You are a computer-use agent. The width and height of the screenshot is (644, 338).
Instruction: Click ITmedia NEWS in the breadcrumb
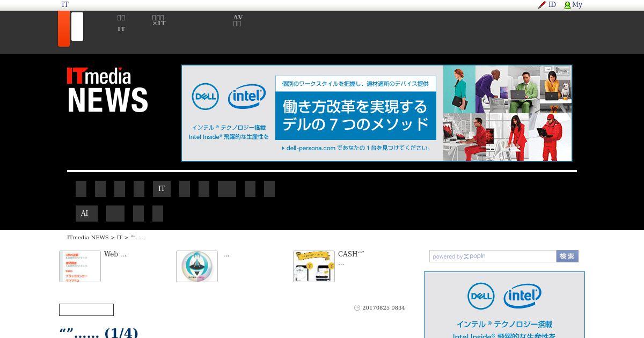(x=88, y=237)
